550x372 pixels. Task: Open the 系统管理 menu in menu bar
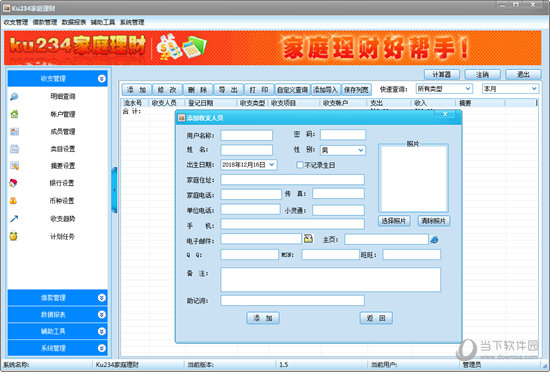point(132,22)
